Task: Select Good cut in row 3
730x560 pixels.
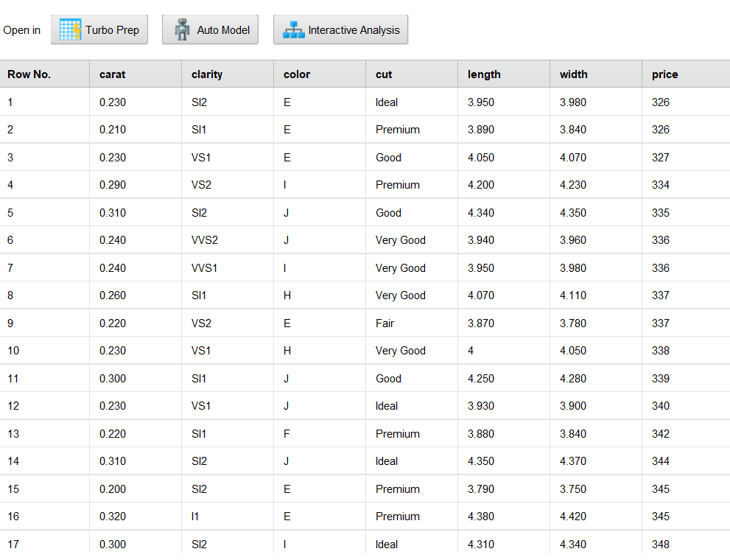Action: [412, 158]
